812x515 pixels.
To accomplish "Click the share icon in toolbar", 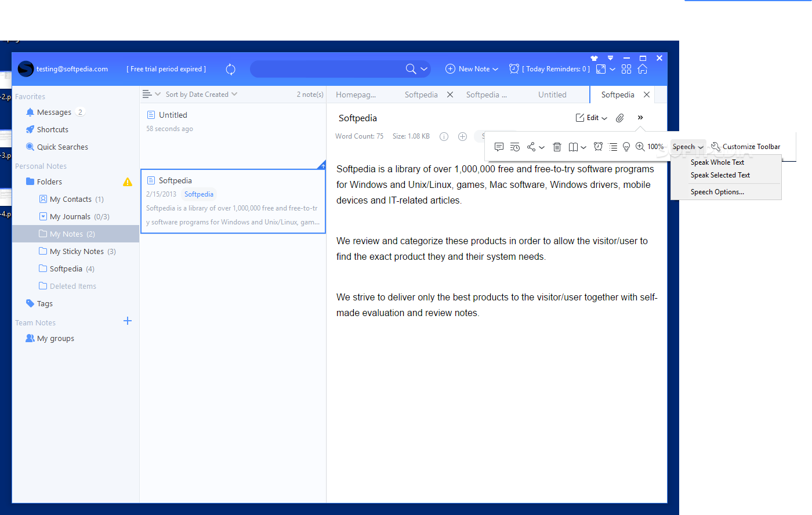I will 531,147.
